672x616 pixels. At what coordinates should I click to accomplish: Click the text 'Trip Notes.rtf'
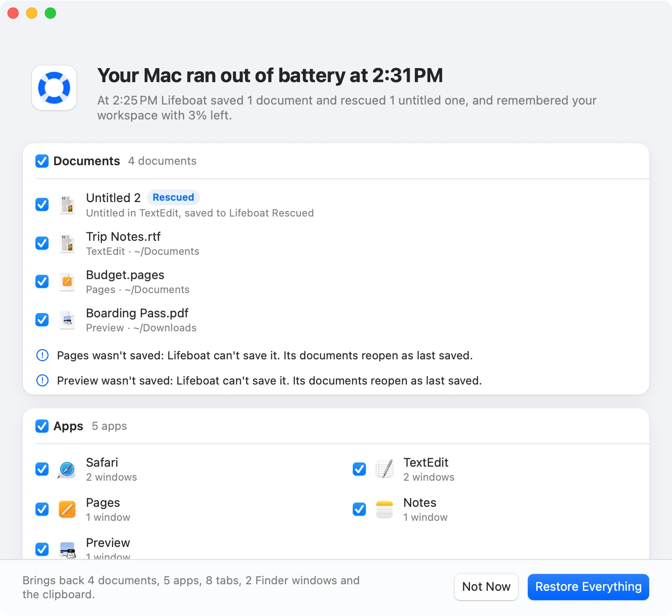point(123,237)
